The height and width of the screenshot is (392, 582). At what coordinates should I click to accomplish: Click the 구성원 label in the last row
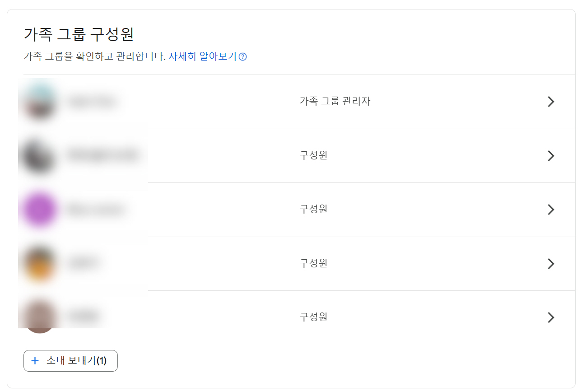313,317
